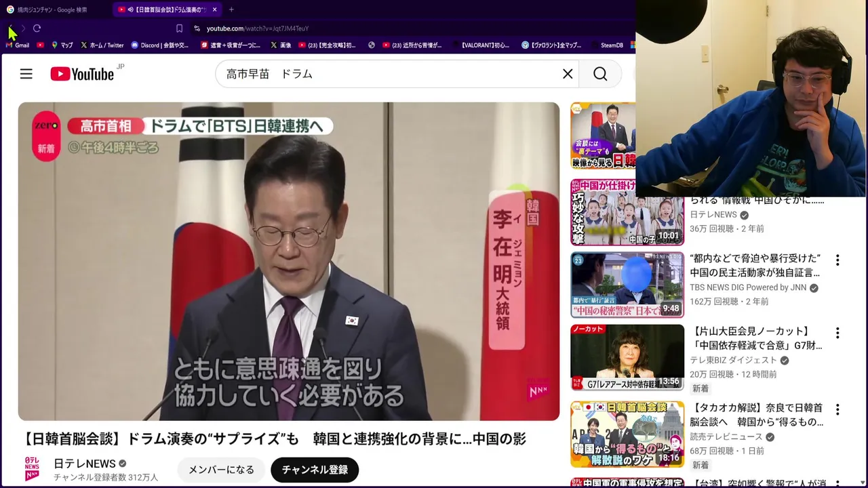This screenshot has width=868, height=488.
Task: Open the 日テレNEWS channel avatar
Action: [x=32, y=469]
